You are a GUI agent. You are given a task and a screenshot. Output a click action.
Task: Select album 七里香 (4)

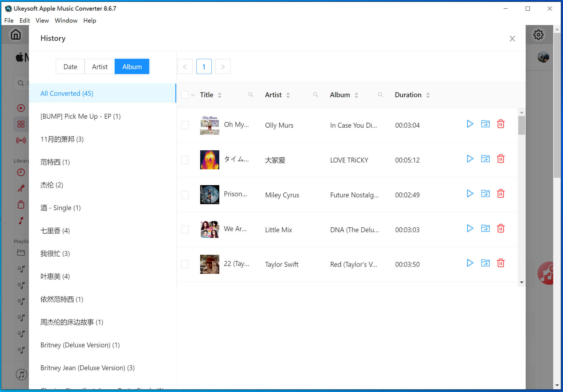[x=102, y=231]
